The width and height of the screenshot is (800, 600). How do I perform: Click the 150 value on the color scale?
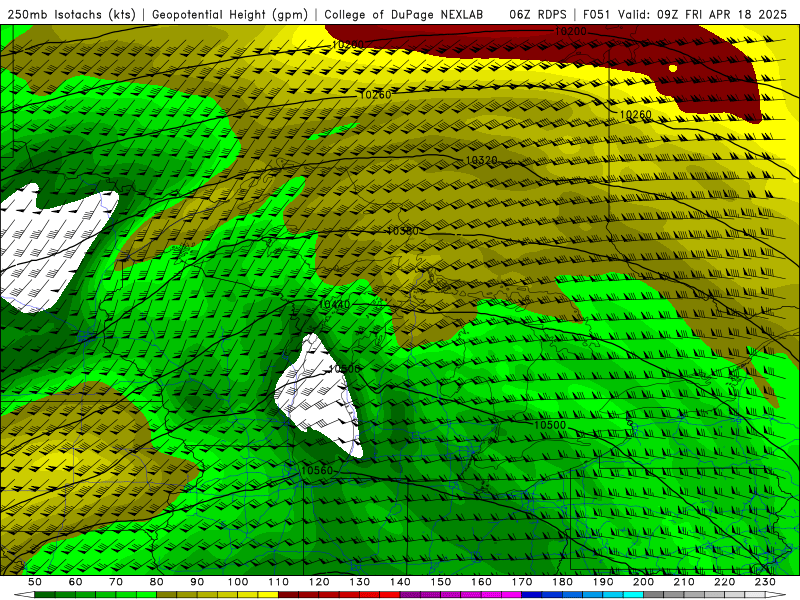point(441,582)
